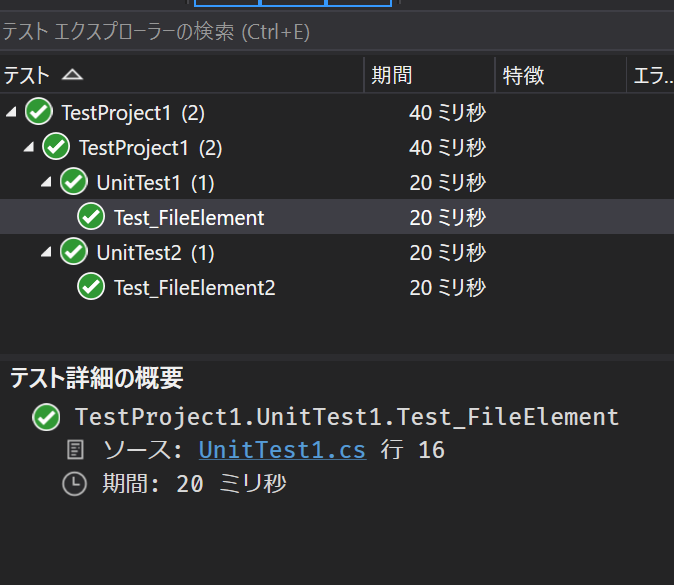Click passed icon next to UnitTest1

pyautogui.click(x=74, y=182)
